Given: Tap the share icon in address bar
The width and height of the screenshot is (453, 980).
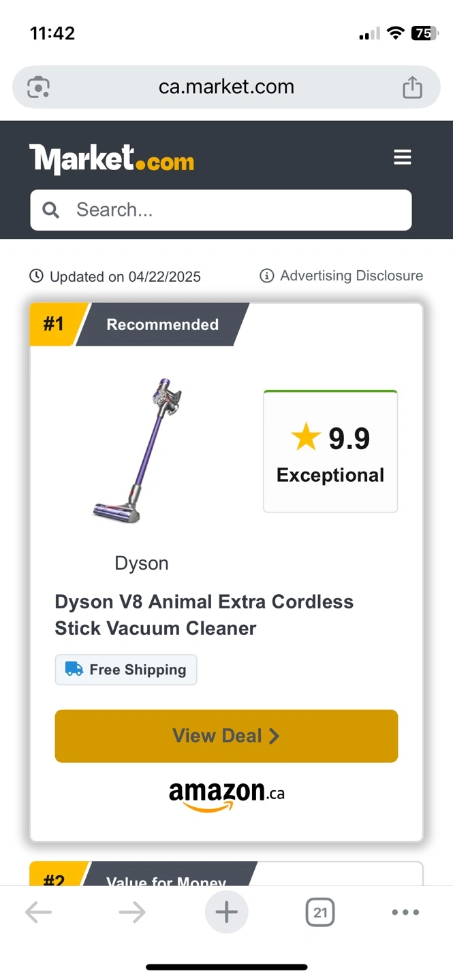Looking at the screenshot, I should tap(412, 88).
